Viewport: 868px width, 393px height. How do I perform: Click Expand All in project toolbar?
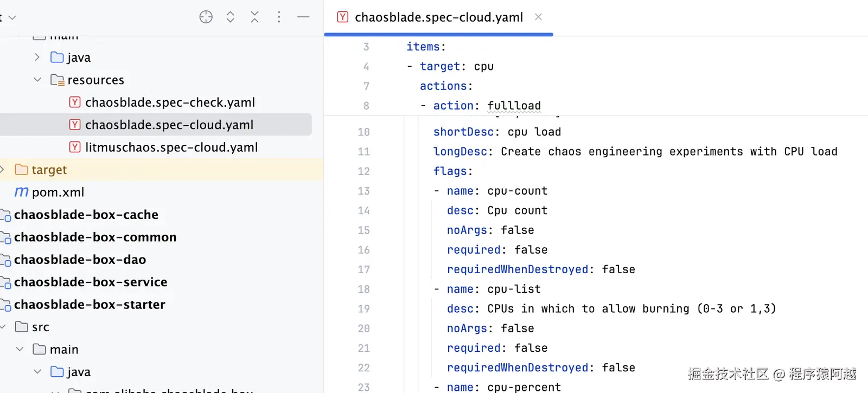230,17
